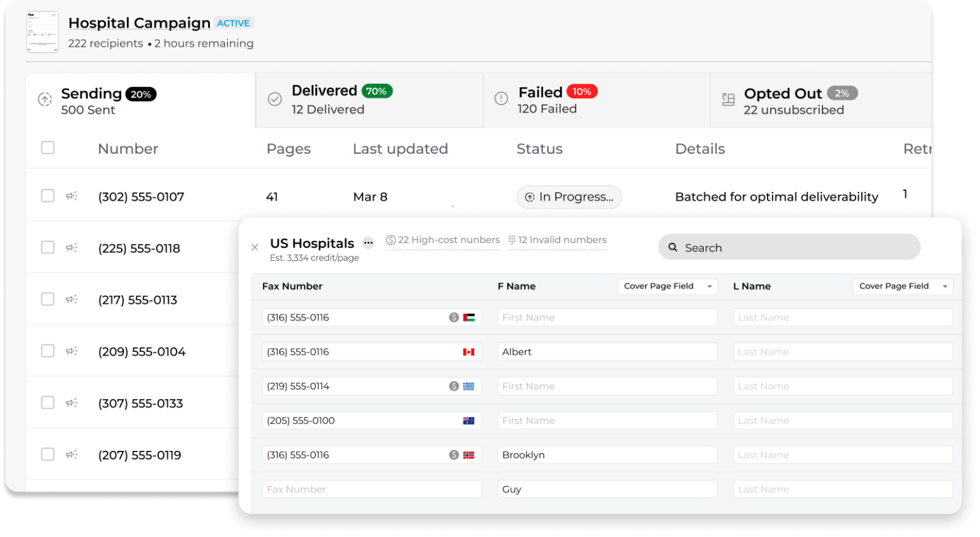
Task: Click the magnifier icon in the Search bar
Action: click(674, 247)
